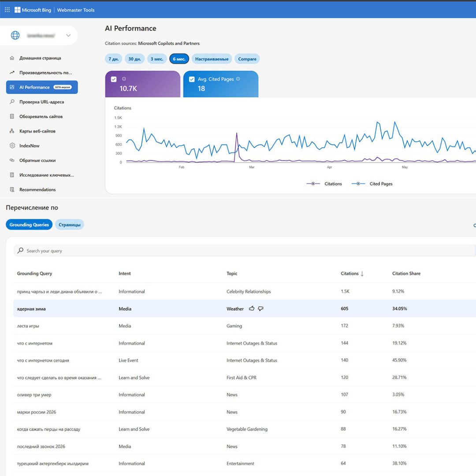Viewport: 476px width, 476px height.
Task: Click the sitemaps tree icon
Action: pos(12,131)
